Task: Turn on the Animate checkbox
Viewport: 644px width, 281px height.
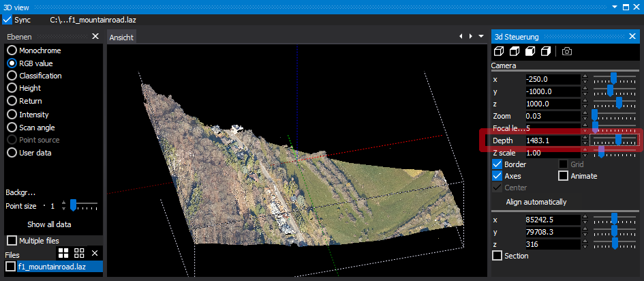Action: [x=564, y=176]
